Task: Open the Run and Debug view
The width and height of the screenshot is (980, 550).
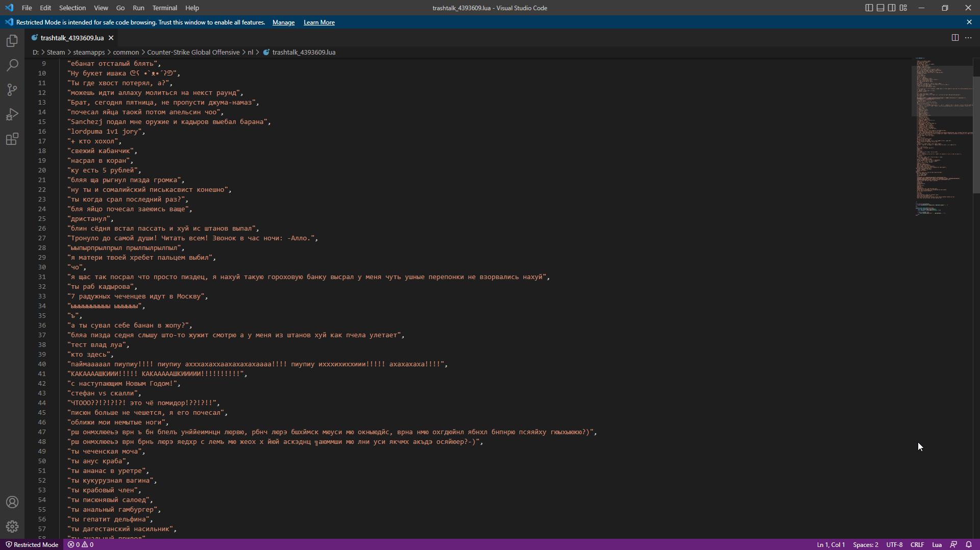Action: [x=12, y=114]
